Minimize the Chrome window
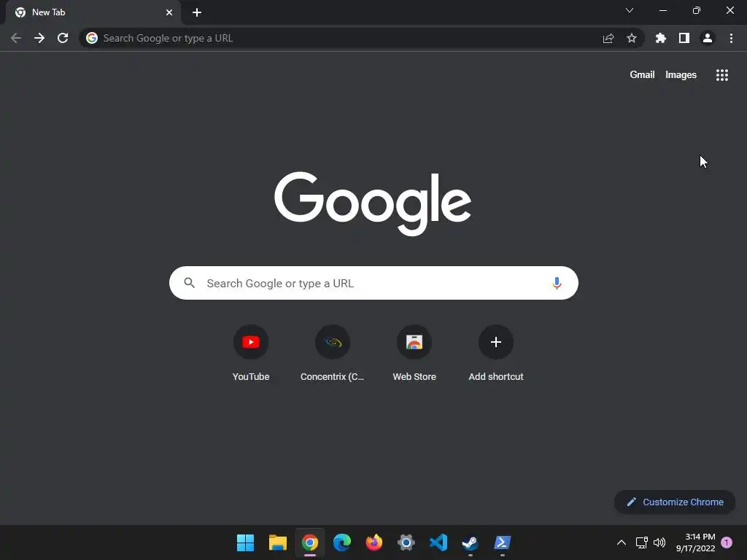This screenshot has width=747, height=560. click(x=662, y=10)
